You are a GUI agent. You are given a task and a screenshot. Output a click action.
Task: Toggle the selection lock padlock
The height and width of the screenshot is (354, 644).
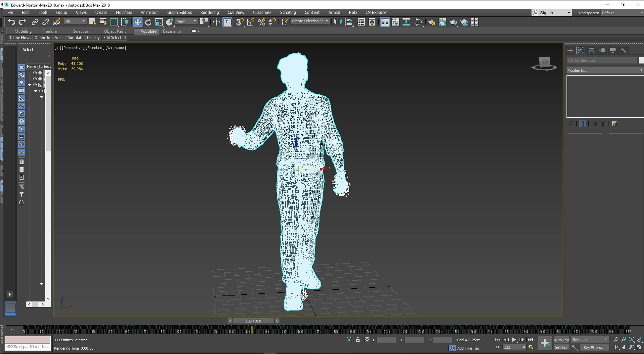358,340
